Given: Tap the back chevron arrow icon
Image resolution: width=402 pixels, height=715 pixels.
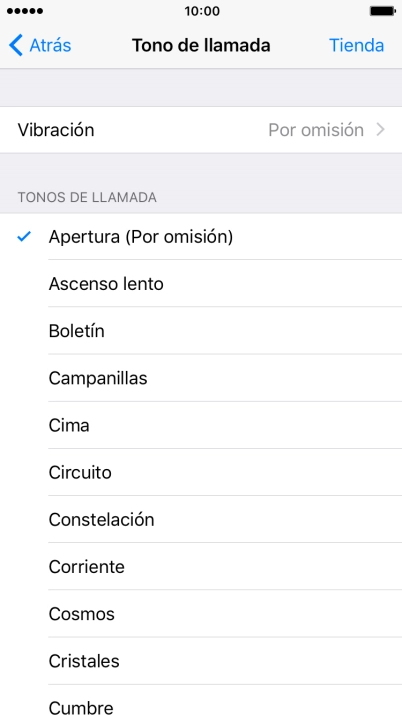Looking at the screenshot, I should pos(15,46).
